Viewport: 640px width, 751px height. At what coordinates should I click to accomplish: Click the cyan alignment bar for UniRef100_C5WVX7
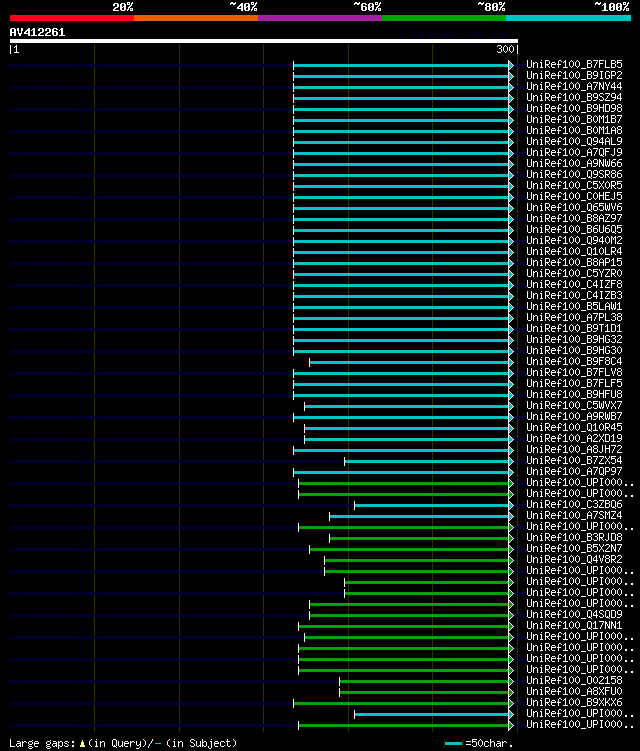point(407,406)
